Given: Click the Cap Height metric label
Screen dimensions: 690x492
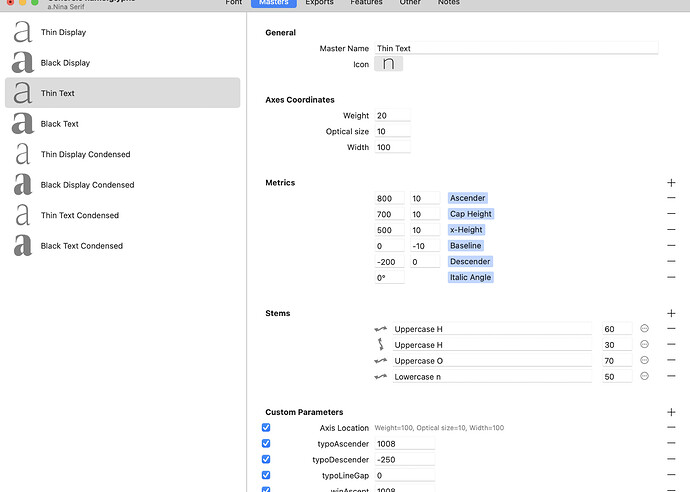Looking at the screenshot, I should [x=470, y=214].
